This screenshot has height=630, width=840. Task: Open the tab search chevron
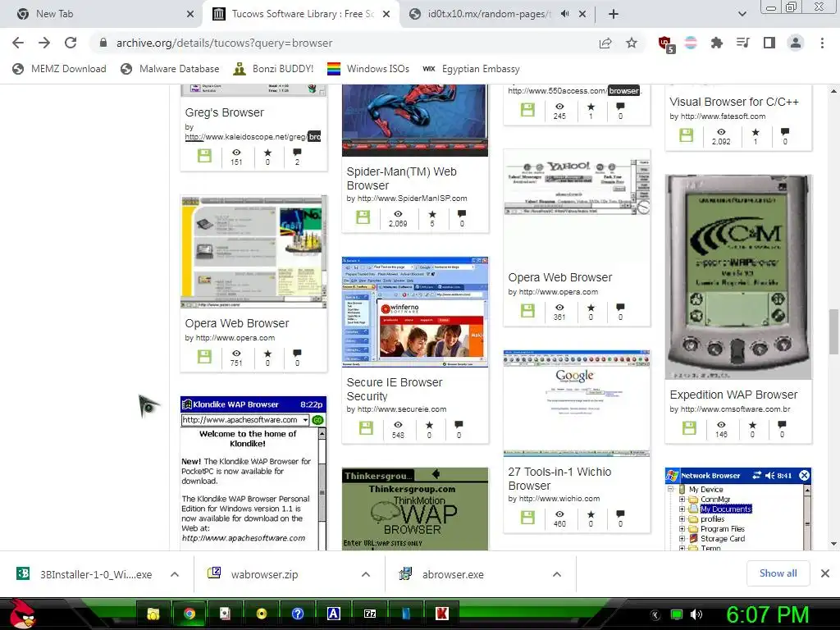pyautogui.click(x=742, y=14)
